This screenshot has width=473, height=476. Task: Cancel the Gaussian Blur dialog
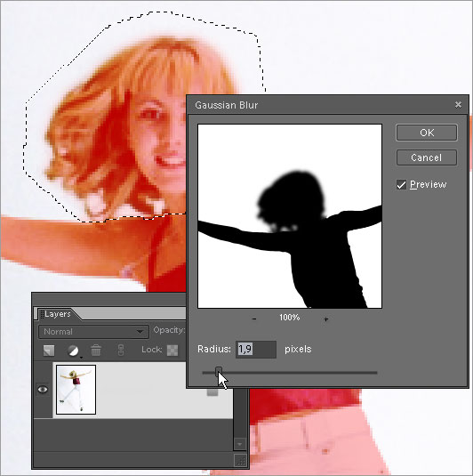tap(426, 157)
